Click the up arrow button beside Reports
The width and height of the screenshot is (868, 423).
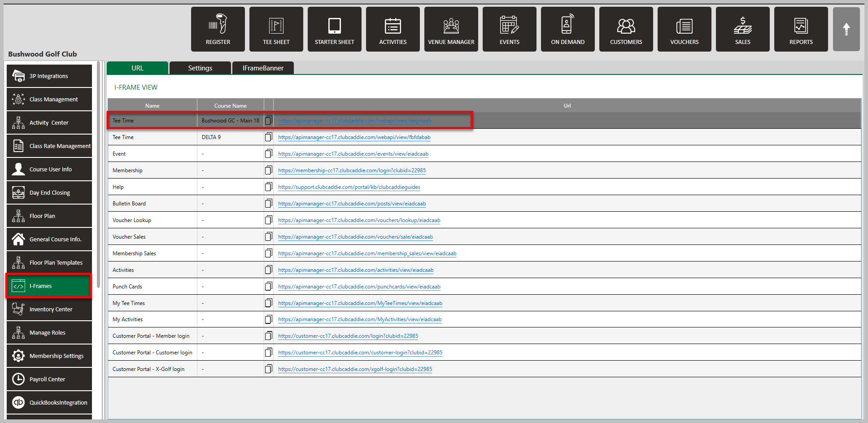tap(846, 29)
